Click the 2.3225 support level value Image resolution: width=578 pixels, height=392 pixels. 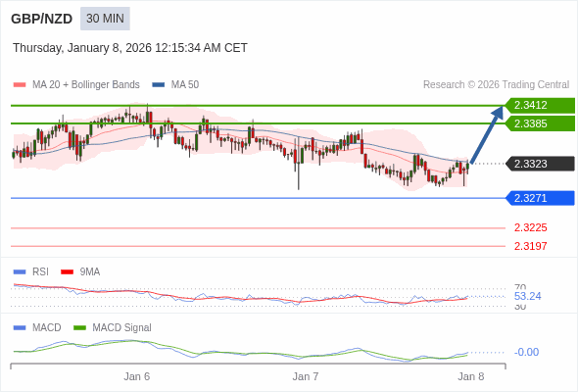pyautogui.click(x=530, y=227)
